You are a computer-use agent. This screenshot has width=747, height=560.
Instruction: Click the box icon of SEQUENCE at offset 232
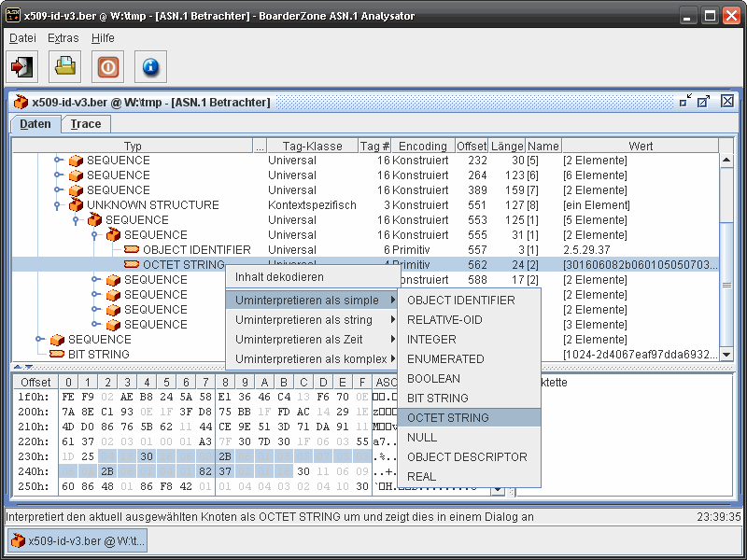point(76,161)
